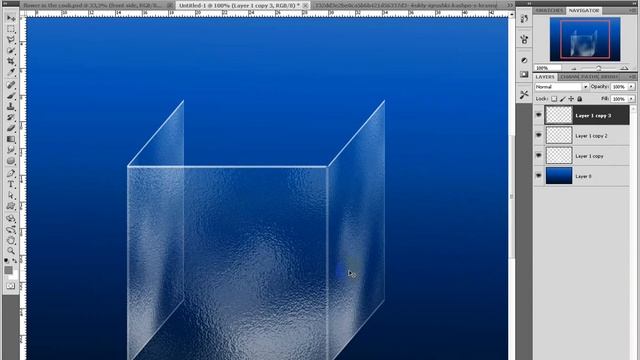Activate the Layers tab
Image resolution: width=640 pixels, height=360 pixels.
click(x=545, y=77)
